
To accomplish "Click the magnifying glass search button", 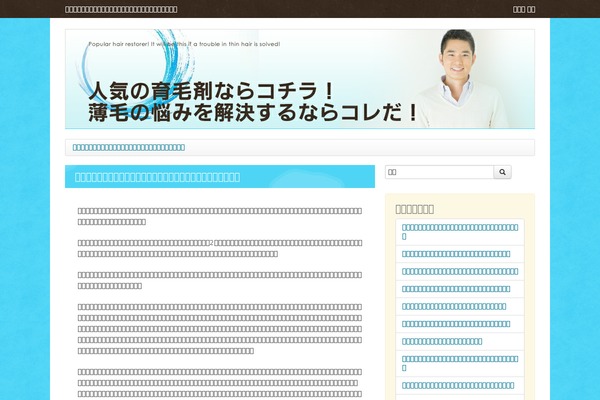I will point(502,172).
